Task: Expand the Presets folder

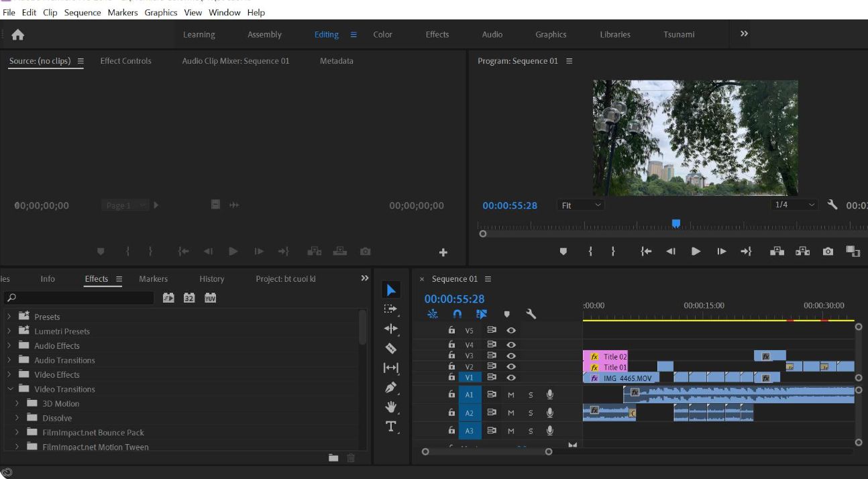Action: [x=9, y=317]
